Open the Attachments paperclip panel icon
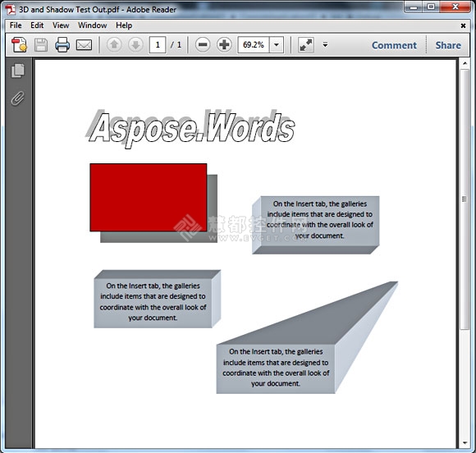Viewport: 476px width, 453px height. click(17, 98)
